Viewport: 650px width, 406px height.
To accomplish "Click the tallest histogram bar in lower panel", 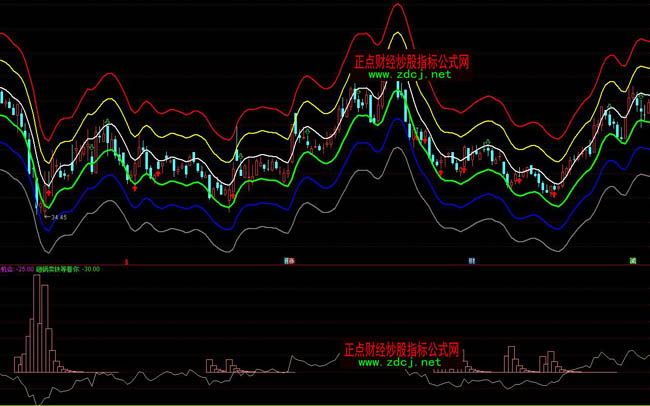I will [x=37, y=320].
